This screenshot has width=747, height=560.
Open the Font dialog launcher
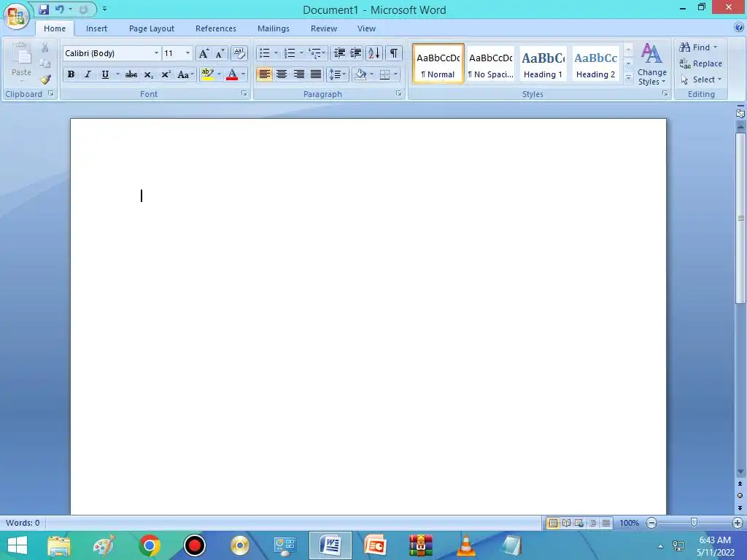coord(244,94)
